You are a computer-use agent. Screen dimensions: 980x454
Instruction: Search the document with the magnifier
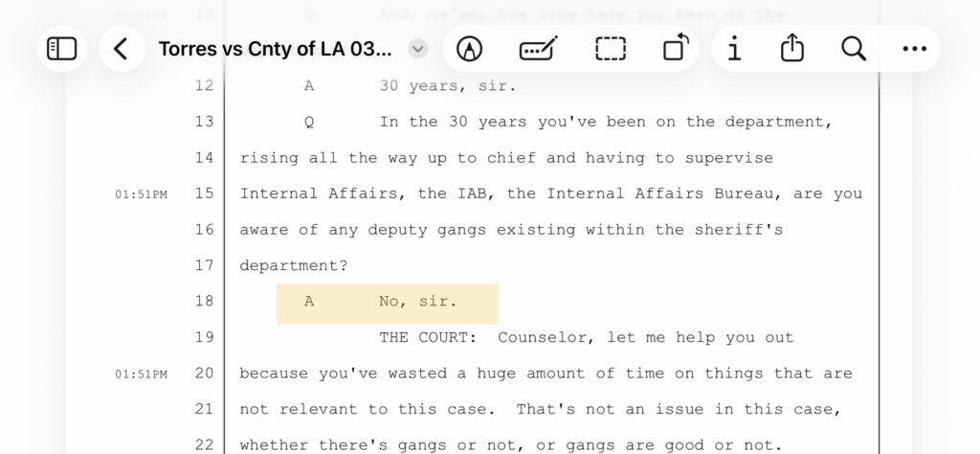click(853, 49)
